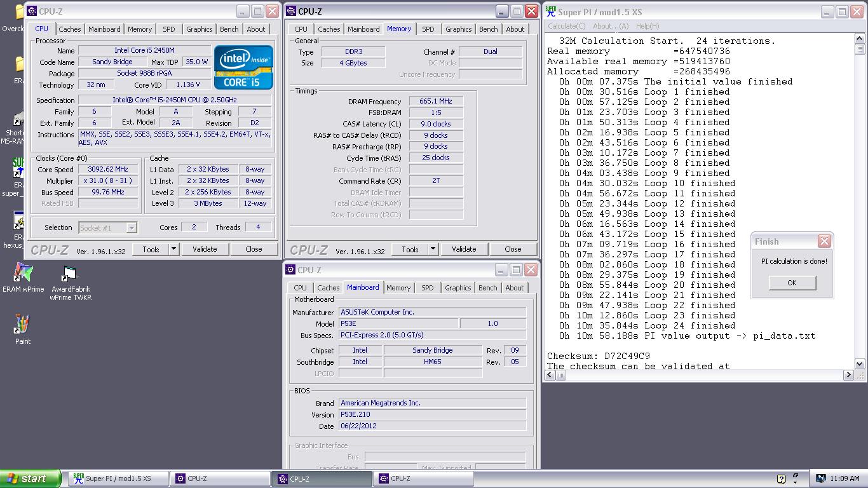Screen dimensions: 868x488
Task: Click the DRAM Frequency value 665.1 MHz
Action: (436, 102)
